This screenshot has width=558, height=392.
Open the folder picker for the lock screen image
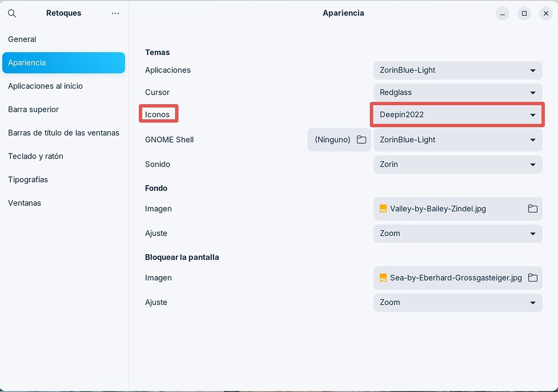(x=532, y=278)
